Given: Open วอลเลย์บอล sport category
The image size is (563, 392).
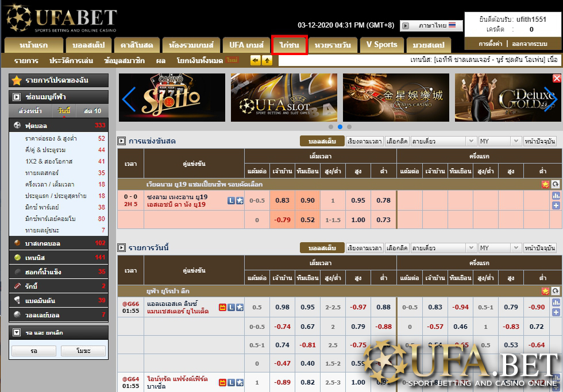Looking at the screenshot, I should 59,315.
